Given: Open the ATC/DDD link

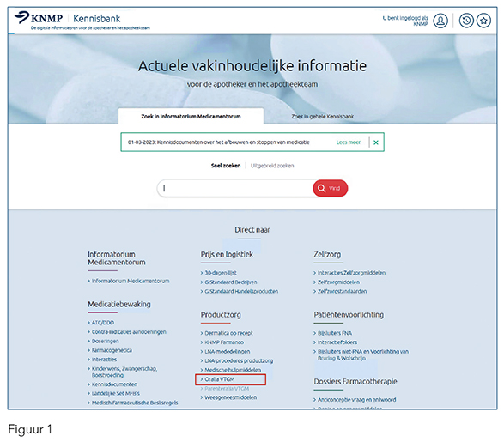Looking at the screenshot, I should pos(103,323).
